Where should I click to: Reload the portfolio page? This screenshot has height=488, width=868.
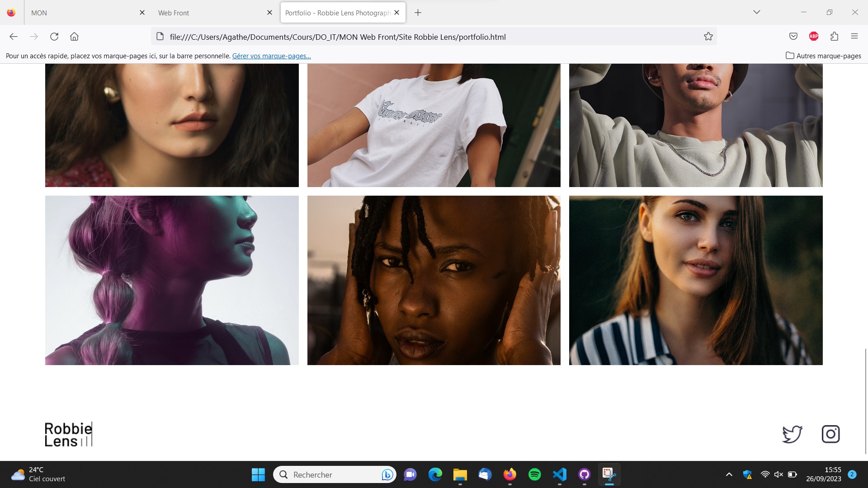tap(54, 37)
